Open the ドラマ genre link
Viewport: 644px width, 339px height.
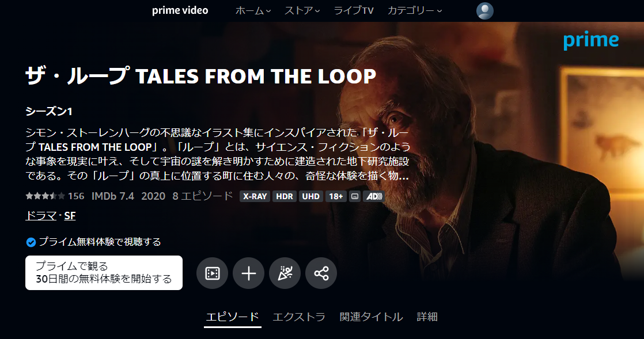pos(41,216)
